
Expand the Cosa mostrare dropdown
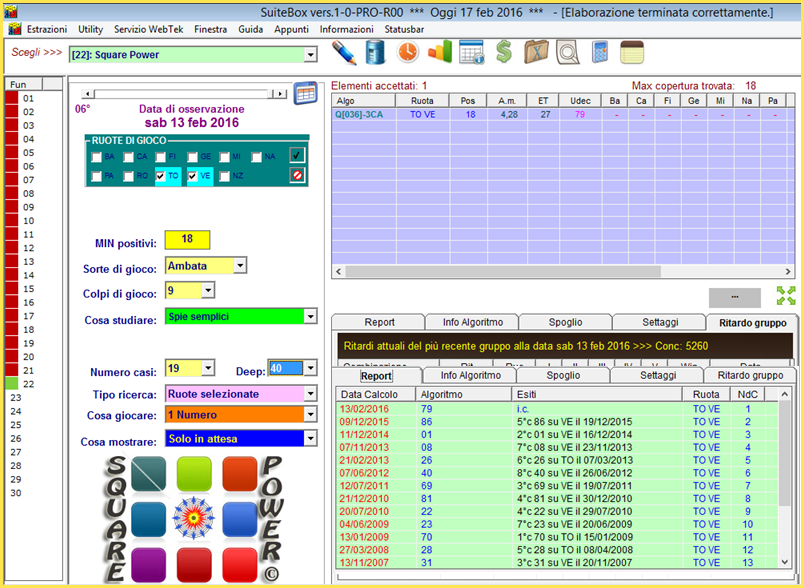pos(311,438)
